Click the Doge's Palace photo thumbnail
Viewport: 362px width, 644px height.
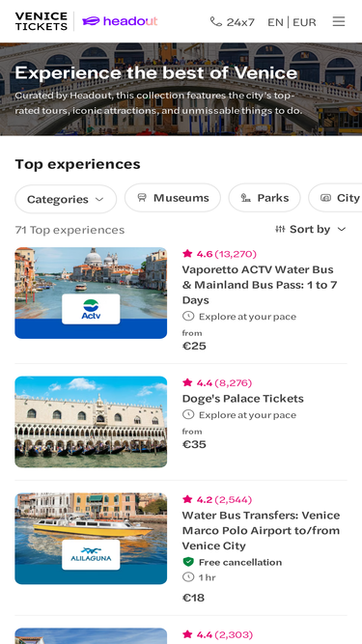click(x=91, y=422)
